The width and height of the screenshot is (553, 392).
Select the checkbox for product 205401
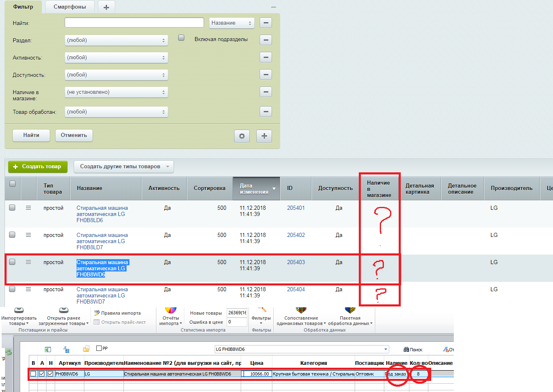click(12, 208)
